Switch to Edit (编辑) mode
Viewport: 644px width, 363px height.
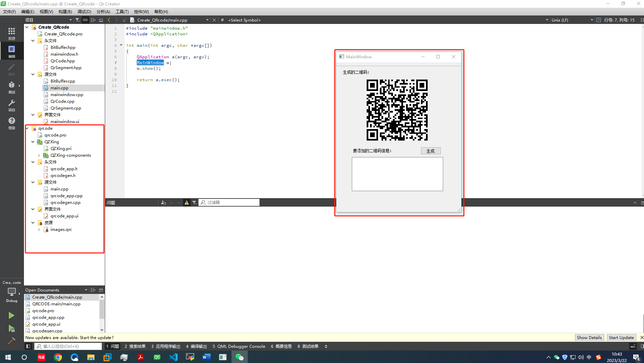[11, 51]
